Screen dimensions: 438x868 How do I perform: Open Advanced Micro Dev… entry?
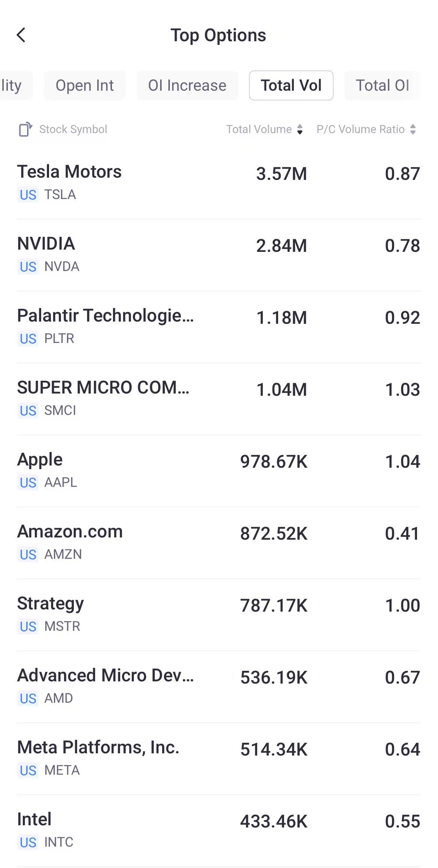(219, 687)
